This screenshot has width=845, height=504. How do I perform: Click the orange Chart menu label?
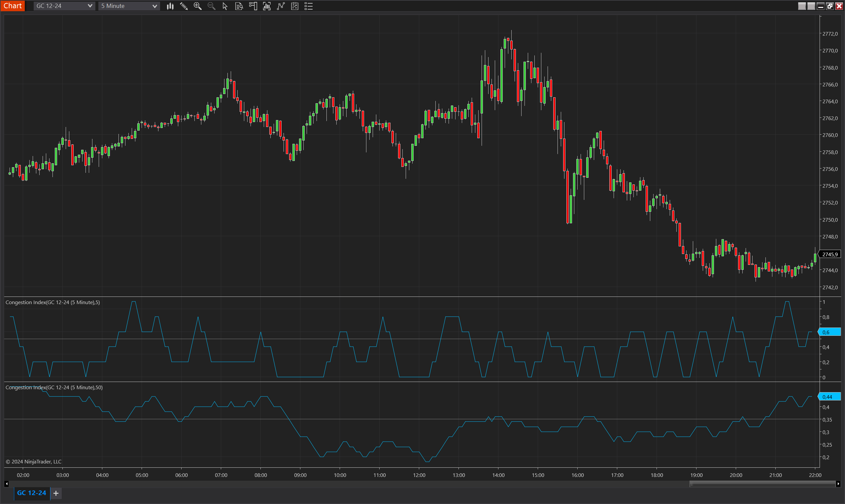(x=13, y=6)
